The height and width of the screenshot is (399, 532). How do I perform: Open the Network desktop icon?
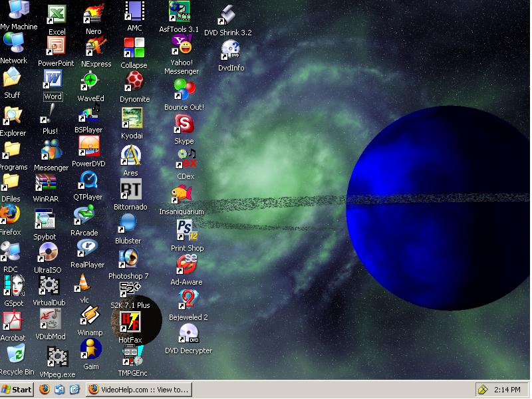13,43
